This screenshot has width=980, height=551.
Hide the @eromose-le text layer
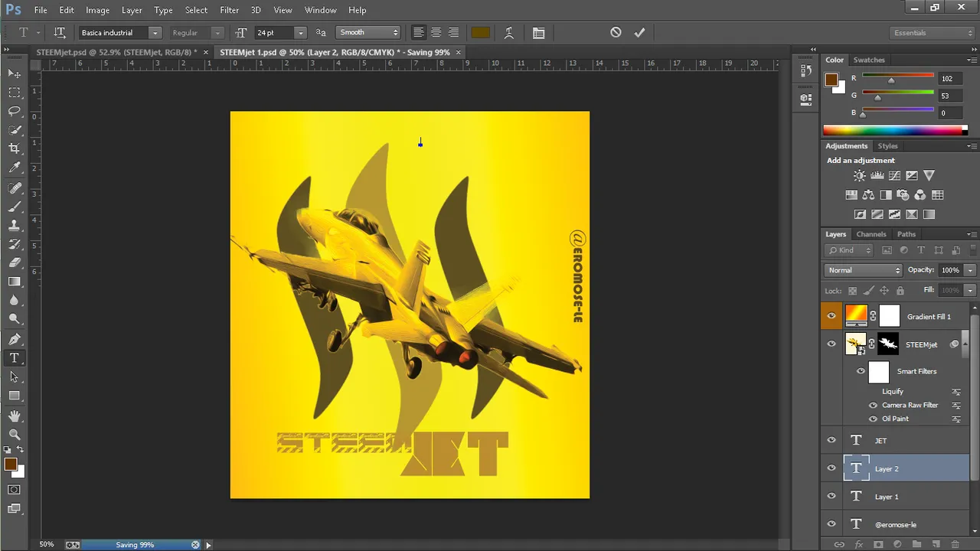tap(831, 524)
